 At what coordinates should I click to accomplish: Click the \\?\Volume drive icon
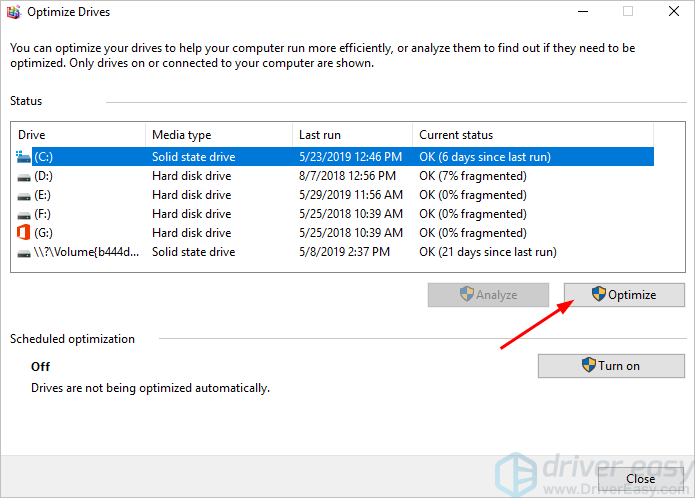25,252
